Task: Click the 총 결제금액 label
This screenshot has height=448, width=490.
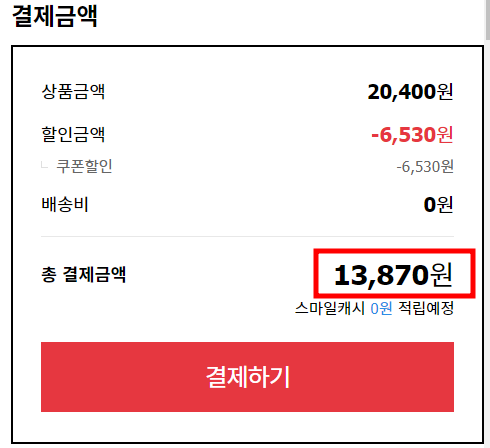Action: coord(83,275)
